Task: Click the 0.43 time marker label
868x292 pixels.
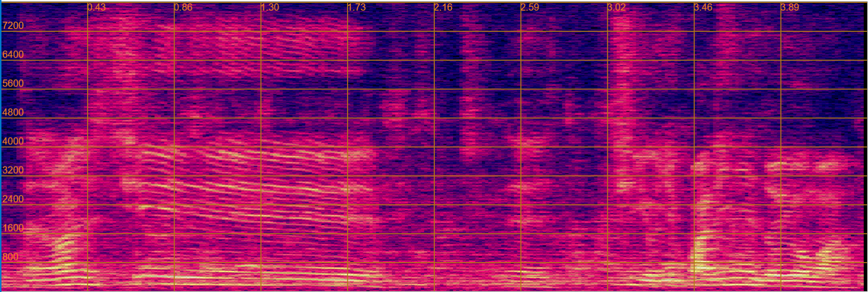Action: point(97,7)
